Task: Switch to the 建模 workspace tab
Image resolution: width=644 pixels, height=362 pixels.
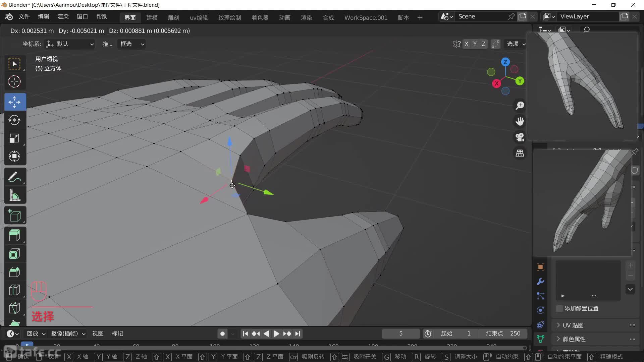Action: tap(152, 17)
